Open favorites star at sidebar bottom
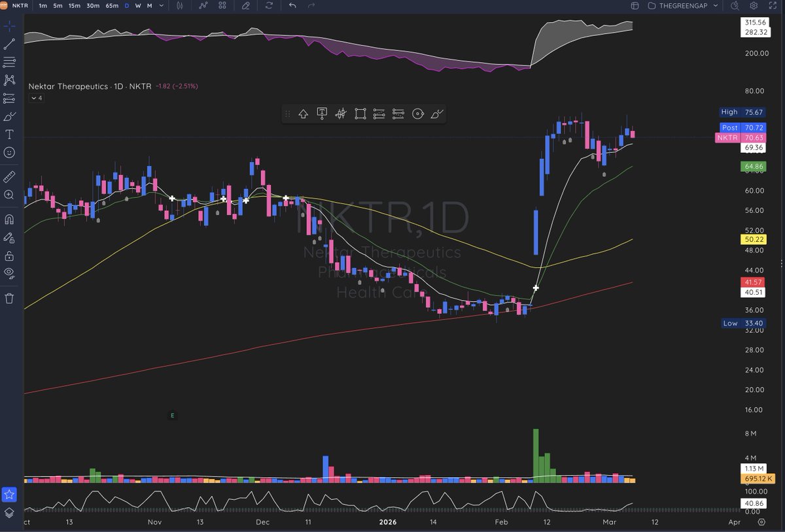Image resolution: width=785 pixels, height=532 pixels. coord(9,494)
